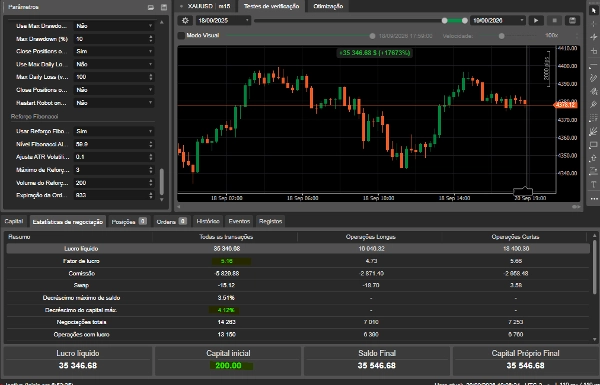Switch to the Testes de verificação tab
This screenshot has height=385, width=600.
point(271,6)
